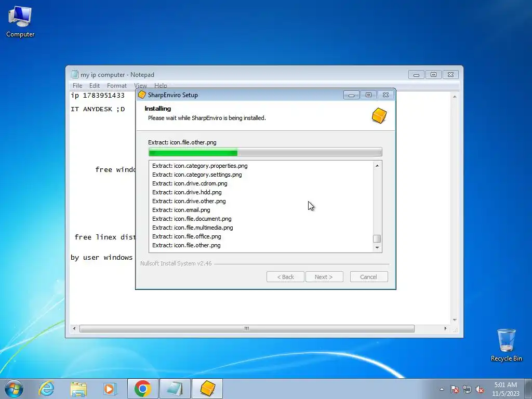Open Action Center flag tray icon
Screen dimensions: 532x399
[454, 389]
